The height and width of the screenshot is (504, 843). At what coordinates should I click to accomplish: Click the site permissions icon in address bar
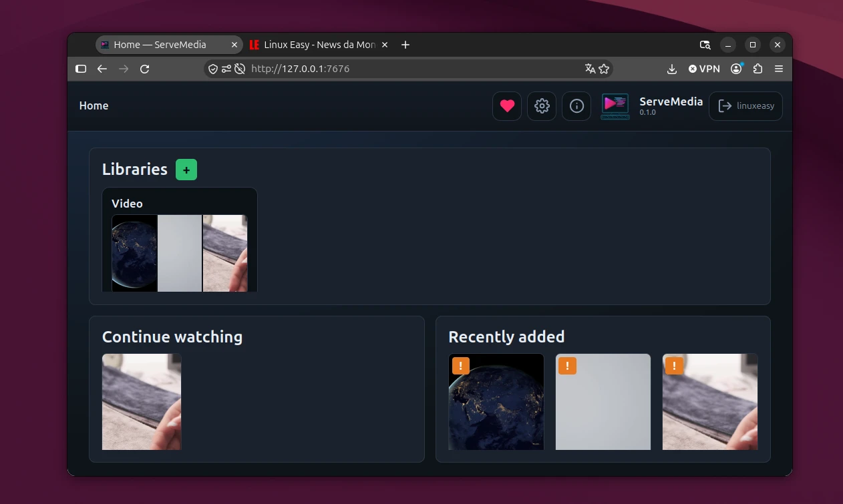pos(226,69)
